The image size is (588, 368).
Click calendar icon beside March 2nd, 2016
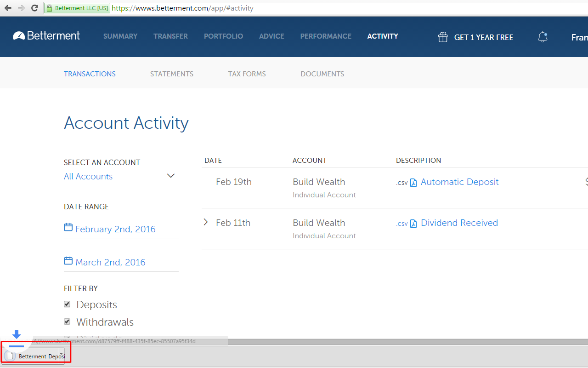coord(68,261)
